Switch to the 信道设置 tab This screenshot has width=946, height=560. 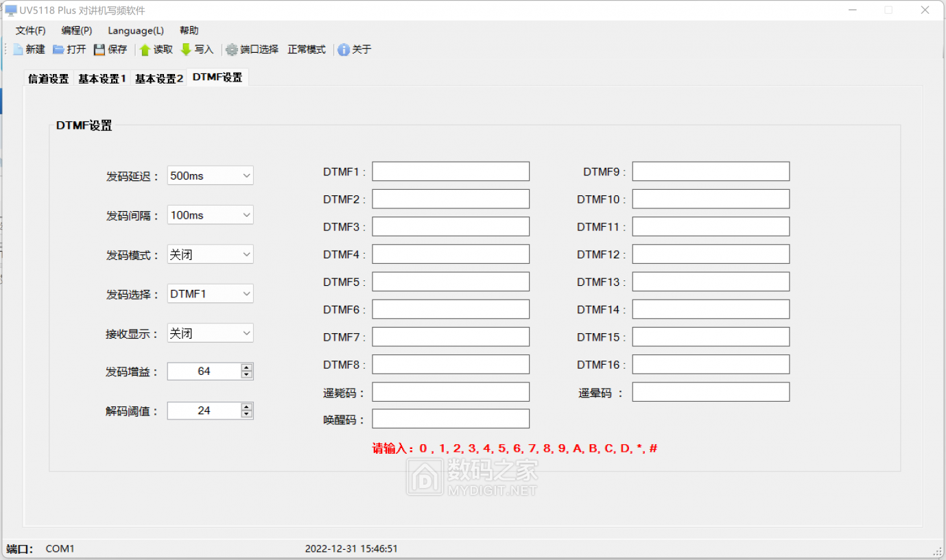pos(48,79)
